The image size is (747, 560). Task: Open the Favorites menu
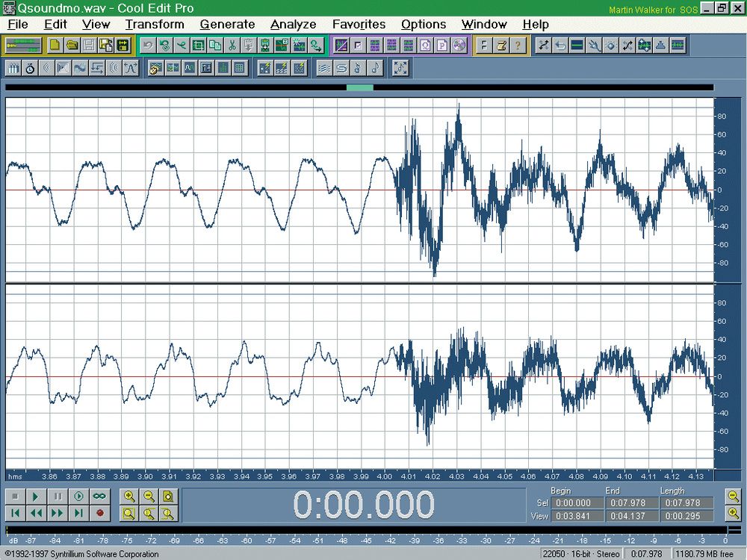click(x=359, y=25)
